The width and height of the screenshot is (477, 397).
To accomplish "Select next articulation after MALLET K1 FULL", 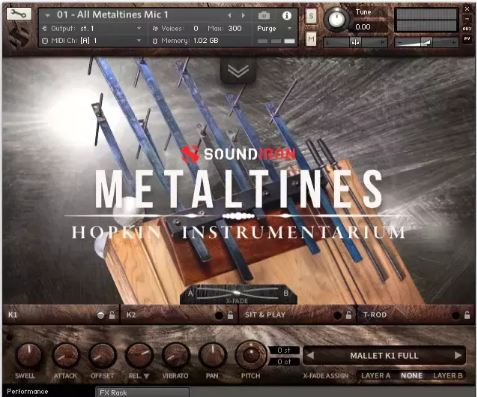I will point(458,356).
